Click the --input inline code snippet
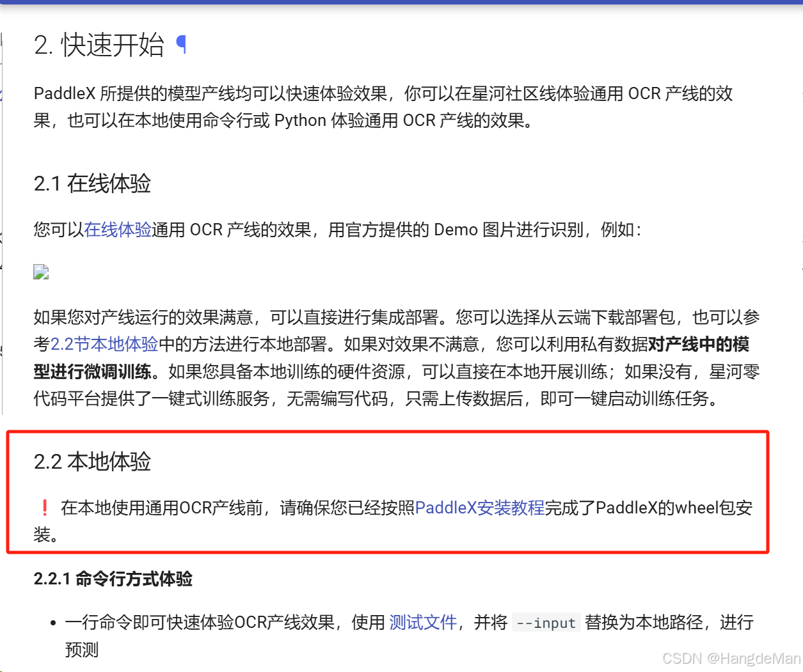803x672 pixels. [x=546, y=623]
